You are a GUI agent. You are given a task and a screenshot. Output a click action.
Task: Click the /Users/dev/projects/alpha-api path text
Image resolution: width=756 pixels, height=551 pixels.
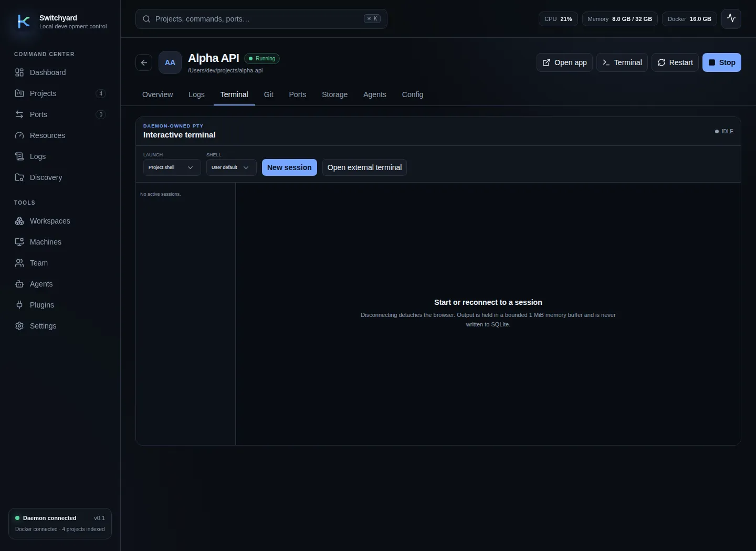(x=225, y=70)
